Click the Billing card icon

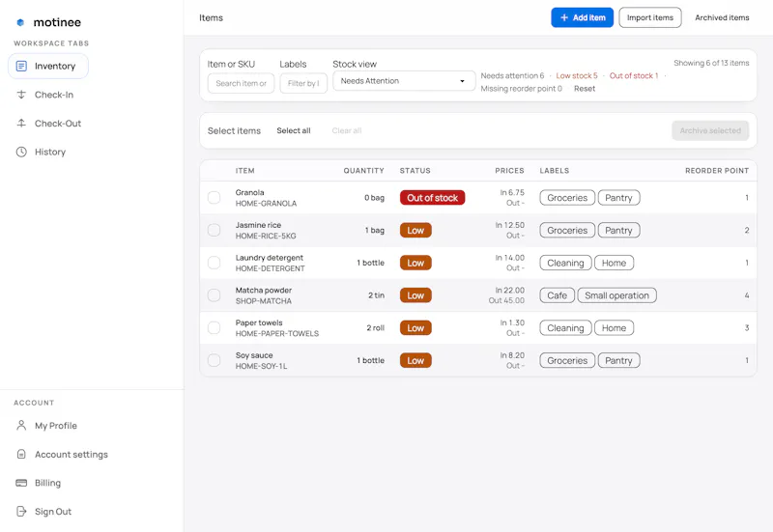click(21, 483)
